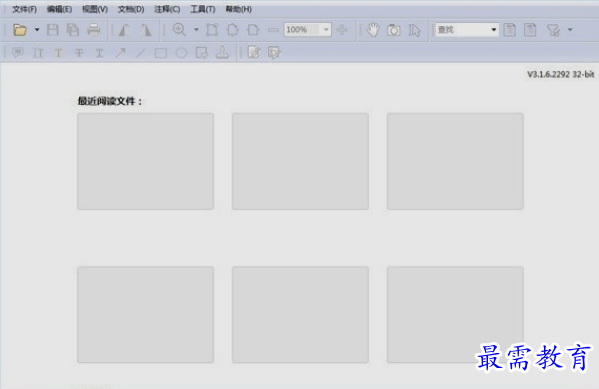Select the line drawing tool
The height and width of the screenshot is (389, 599).
(141, 52)
